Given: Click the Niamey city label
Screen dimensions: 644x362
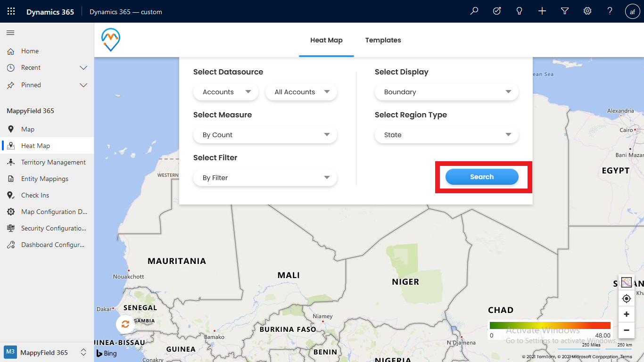Looking at the screenshot, I should pyautogui.click(x=323, y=316).
